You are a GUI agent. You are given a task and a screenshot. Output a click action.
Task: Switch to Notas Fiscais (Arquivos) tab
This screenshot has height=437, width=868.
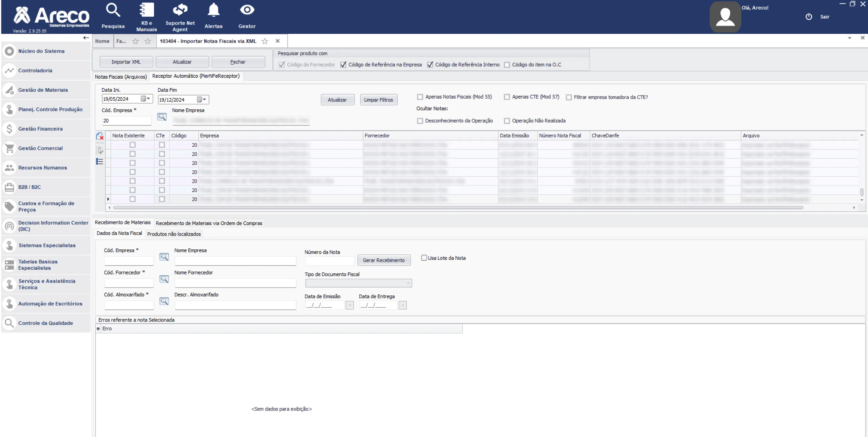click(121, 77)
